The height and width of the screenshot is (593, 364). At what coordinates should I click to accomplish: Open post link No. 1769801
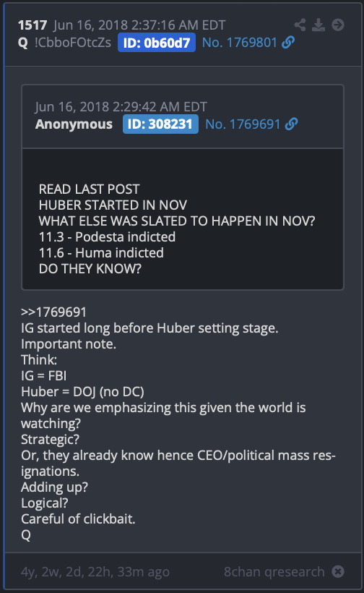tap(240, 43)
